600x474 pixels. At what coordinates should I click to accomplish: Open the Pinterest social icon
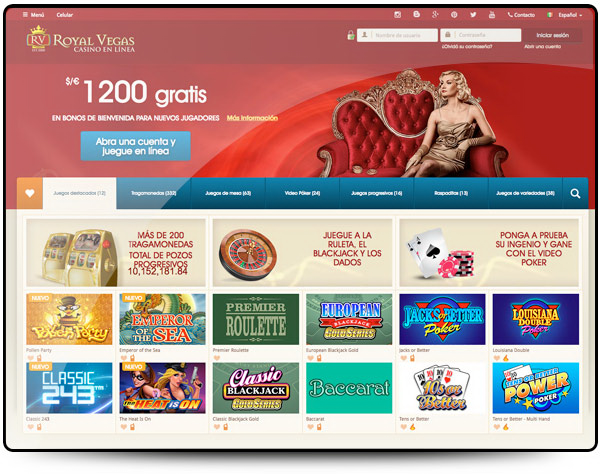[454, 15]
